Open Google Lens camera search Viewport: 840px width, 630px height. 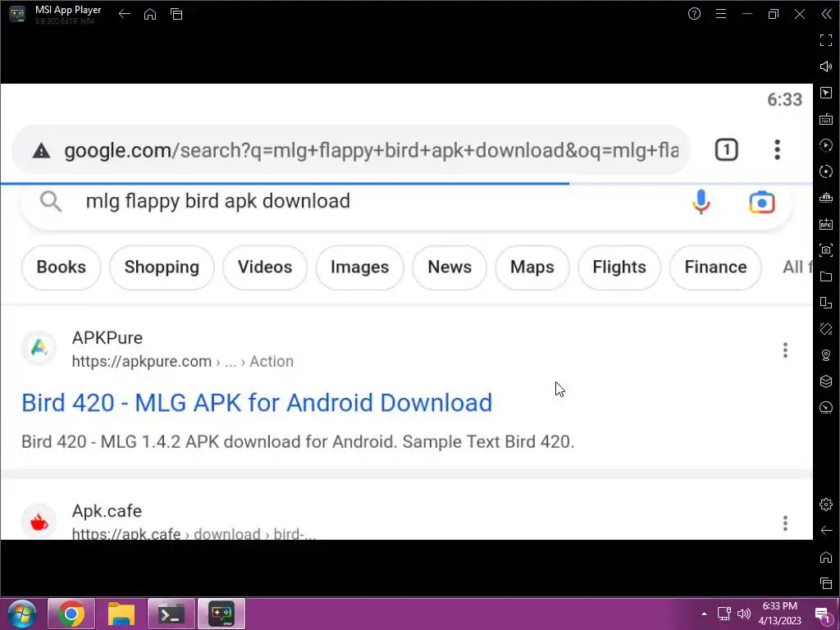[x=762, y=203]
